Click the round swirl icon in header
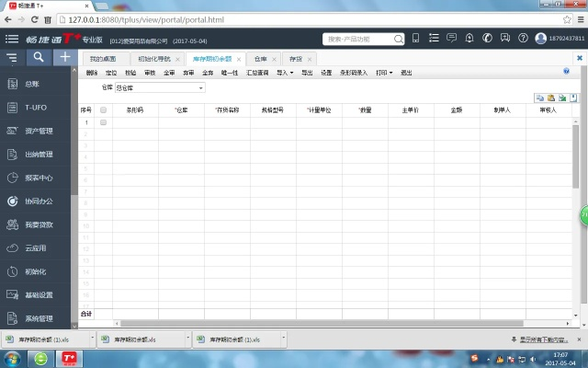Screen dimensions: 588x368 487,38
